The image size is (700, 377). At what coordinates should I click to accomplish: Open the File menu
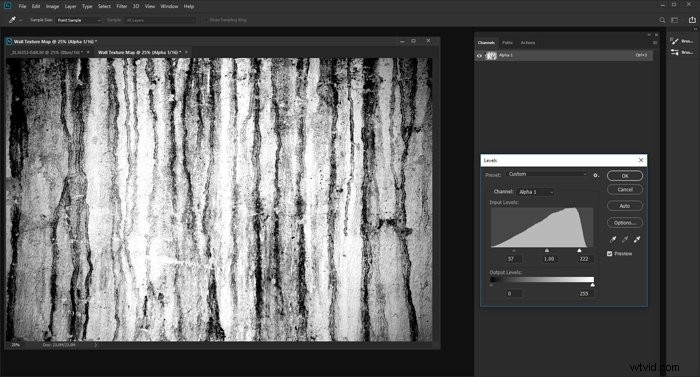pyautogui.click(x=22, y=6)
